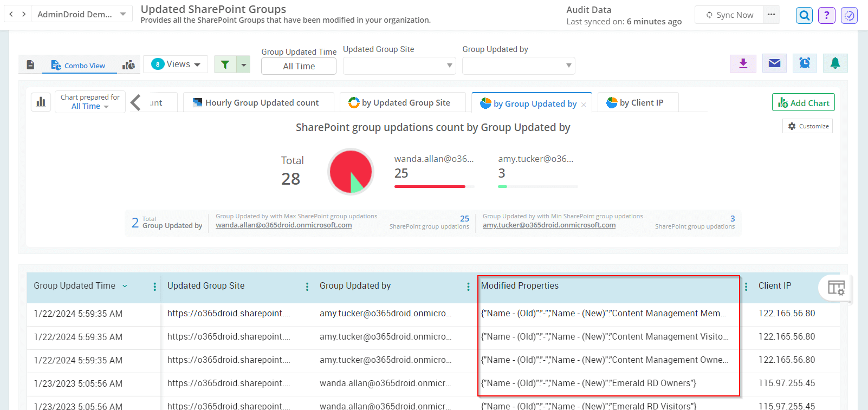
Task: Click Total 28 beside the pie chart
Action: [x=292, y=171]
